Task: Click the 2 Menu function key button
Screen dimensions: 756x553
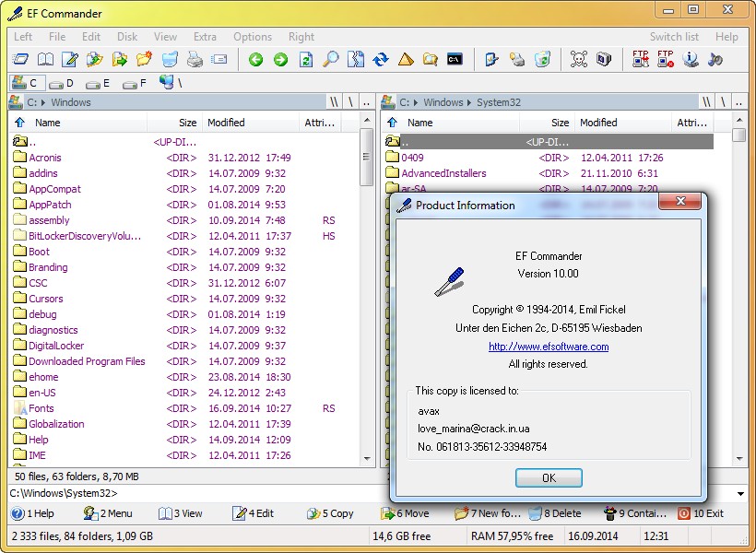Action: (x=108, y=513)
